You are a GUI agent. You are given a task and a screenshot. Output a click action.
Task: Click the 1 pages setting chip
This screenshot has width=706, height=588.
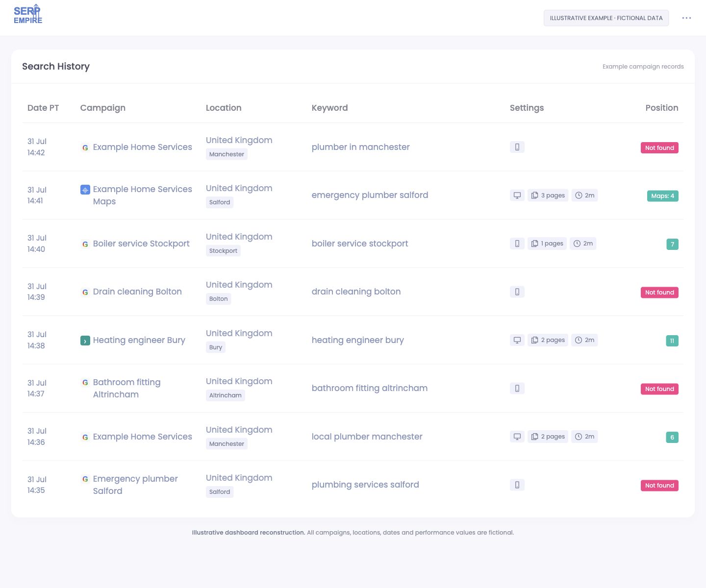[x=547, y=244]
